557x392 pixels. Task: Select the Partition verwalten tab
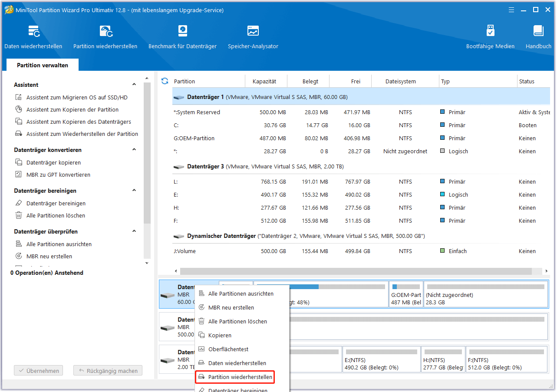(43, 65)
